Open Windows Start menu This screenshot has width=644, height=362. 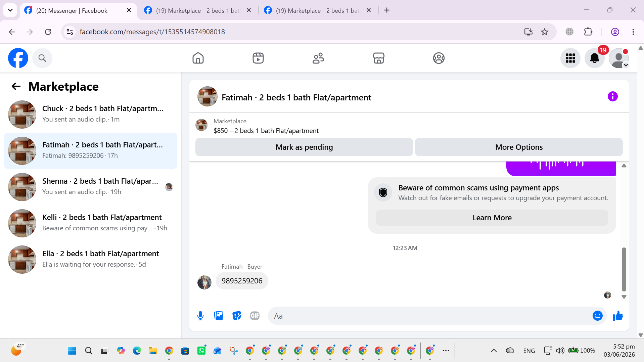pyautogui.click(x=72, y=351)
